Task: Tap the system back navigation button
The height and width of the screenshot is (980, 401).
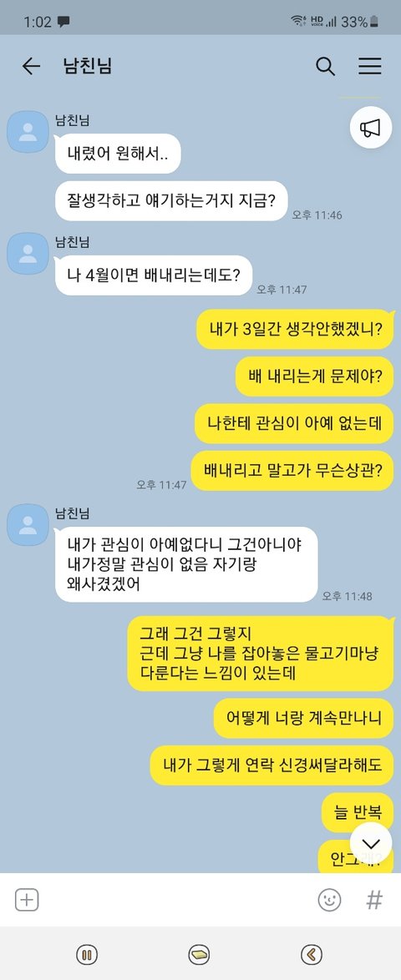Action: (311, 954)
